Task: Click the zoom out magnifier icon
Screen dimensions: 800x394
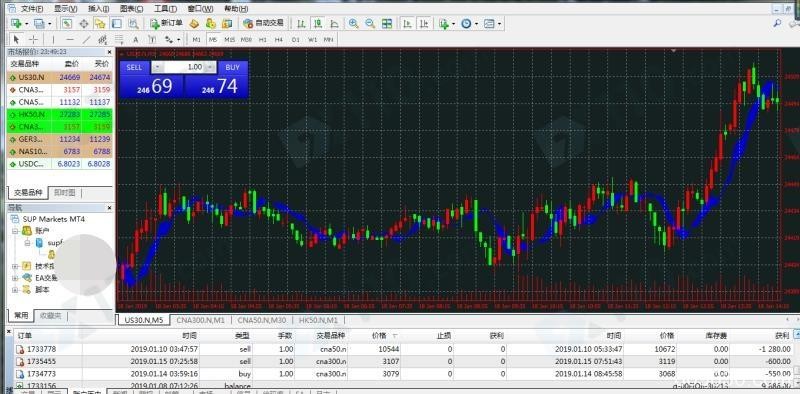Action: (370, 23)
